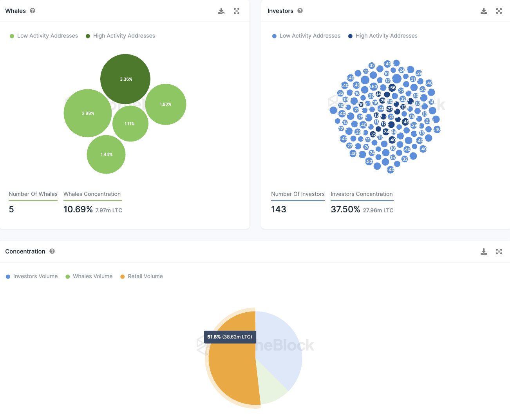Click the 51.8% (38.62m LTC) tooltip
This screenshot has width=510, height=420.
(230, 337)
